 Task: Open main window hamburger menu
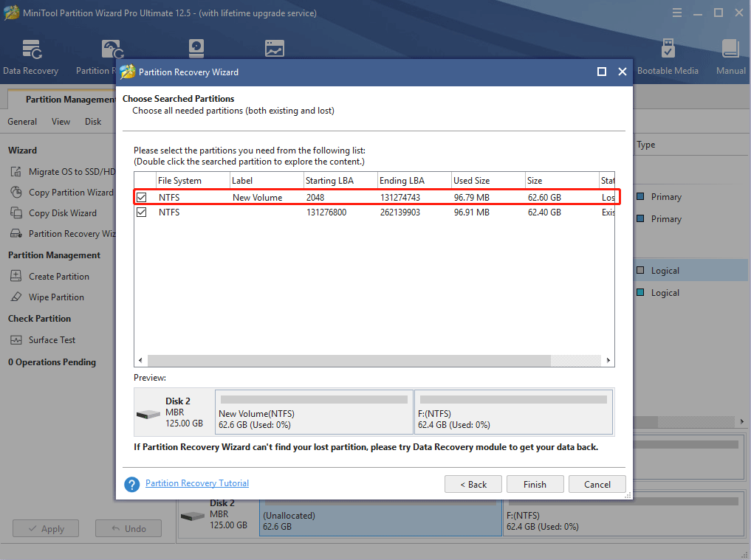pos(676,13)
